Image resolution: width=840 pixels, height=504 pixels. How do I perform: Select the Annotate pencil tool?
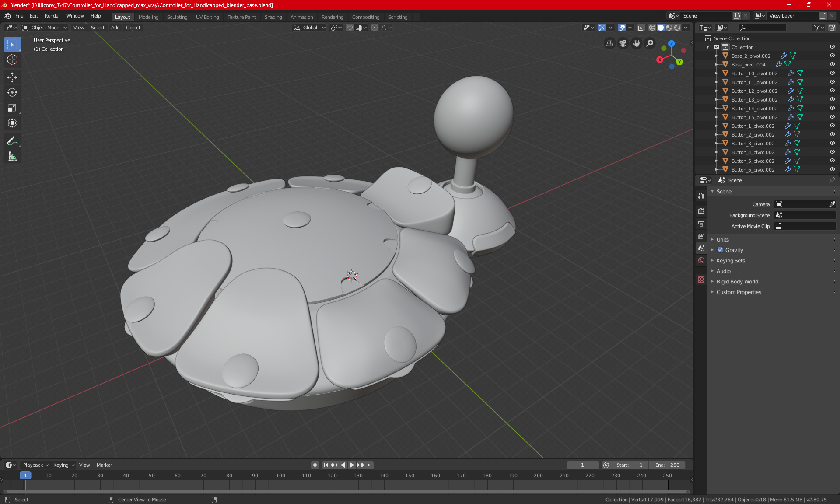(12, 141)
